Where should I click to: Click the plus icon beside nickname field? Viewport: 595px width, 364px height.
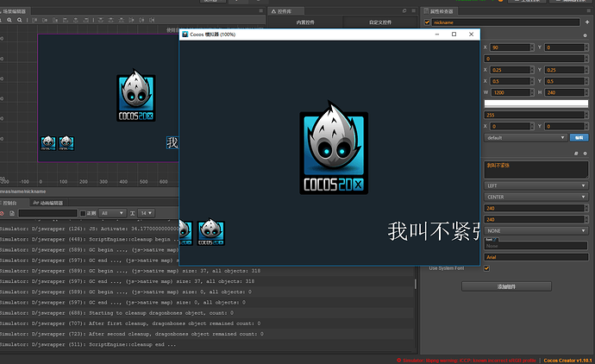[x=587, y=22]
